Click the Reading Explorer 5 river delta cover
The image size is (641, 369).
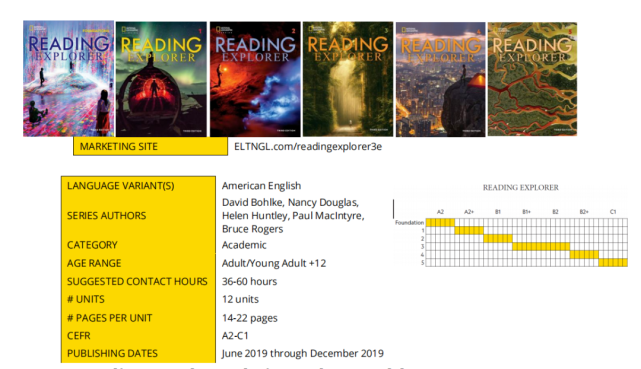point(532,79)
